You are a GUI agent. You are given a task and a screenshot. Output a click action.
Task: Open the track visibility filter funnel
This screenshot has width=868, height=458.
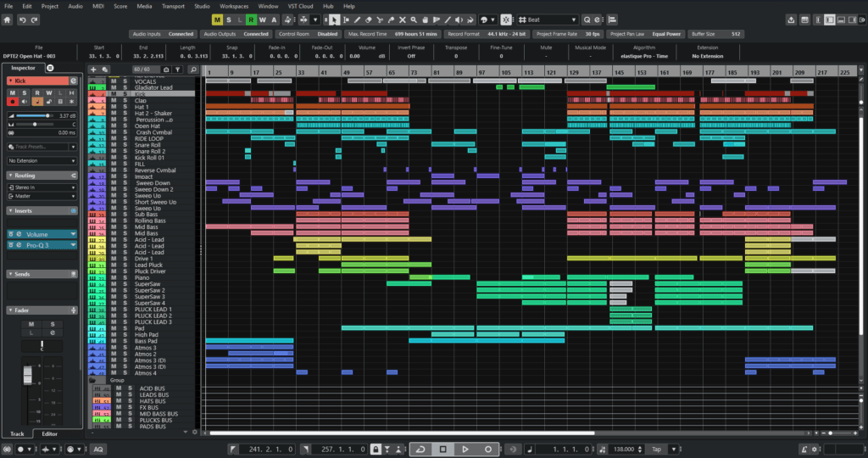(x=178, y=70)
